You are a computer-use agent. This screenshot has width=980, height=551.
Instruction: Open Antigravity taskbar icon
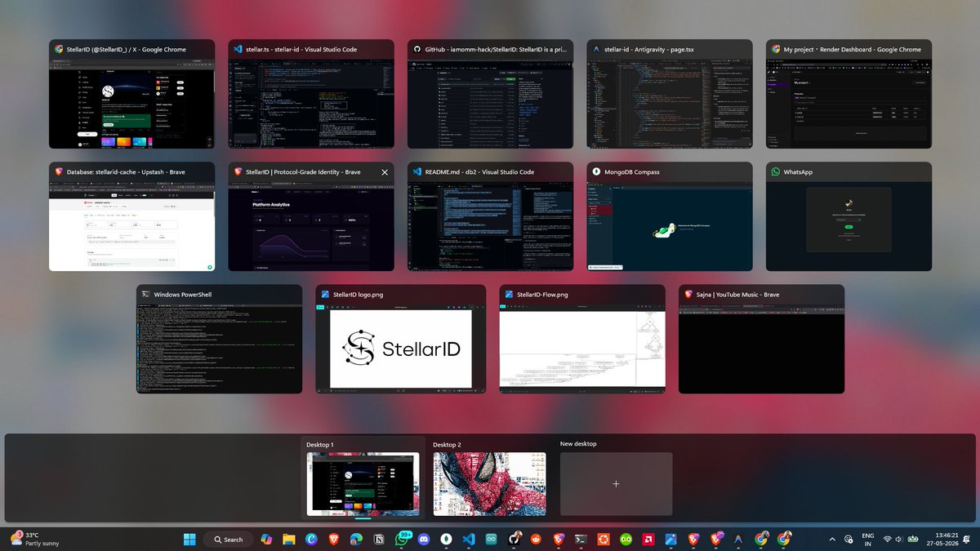click(x=738, y=539)
